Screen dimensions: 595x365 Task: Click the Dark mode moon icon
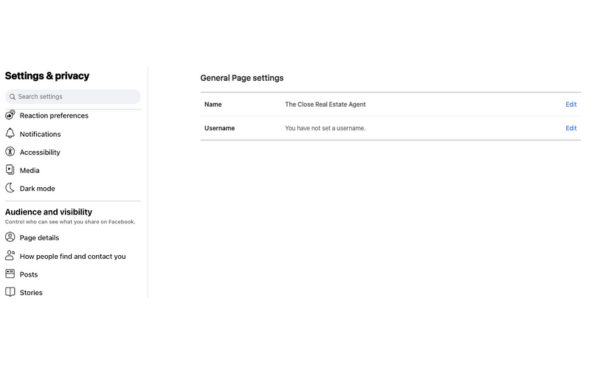[x=10, y=188]
